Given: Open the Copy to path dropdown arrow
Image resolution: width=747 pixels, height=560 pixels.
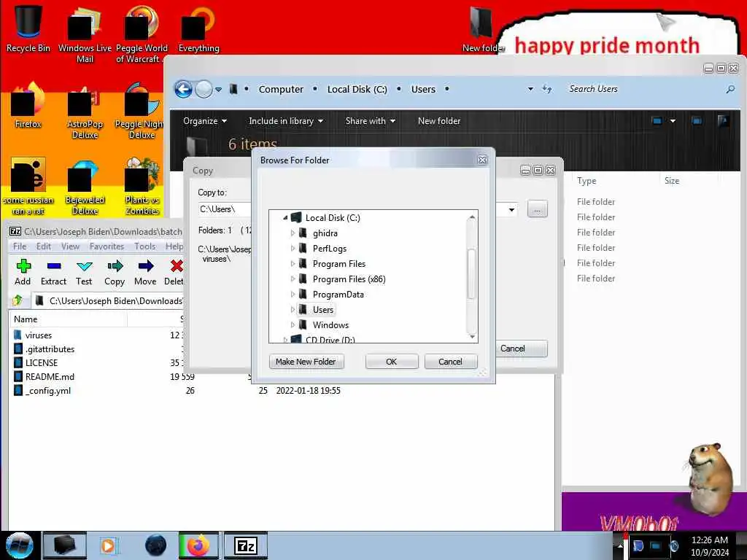Looking at the screenshot, I should (511, 209).
